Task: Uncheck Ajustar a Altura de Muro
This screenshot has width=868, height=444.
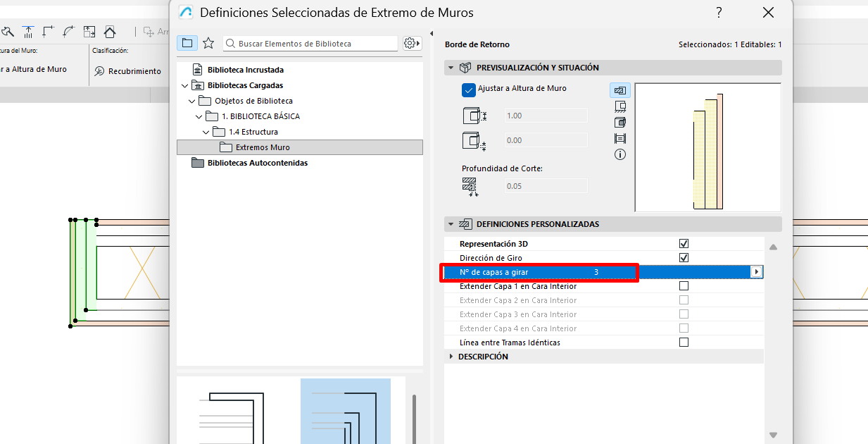Action: tap(469, 90)
